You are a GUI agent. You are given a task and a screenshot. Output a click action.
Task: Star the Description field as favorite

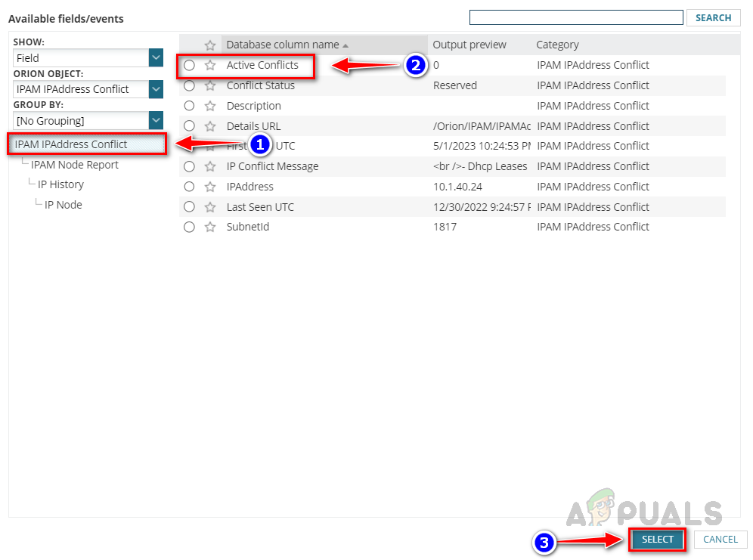(210, 106)
